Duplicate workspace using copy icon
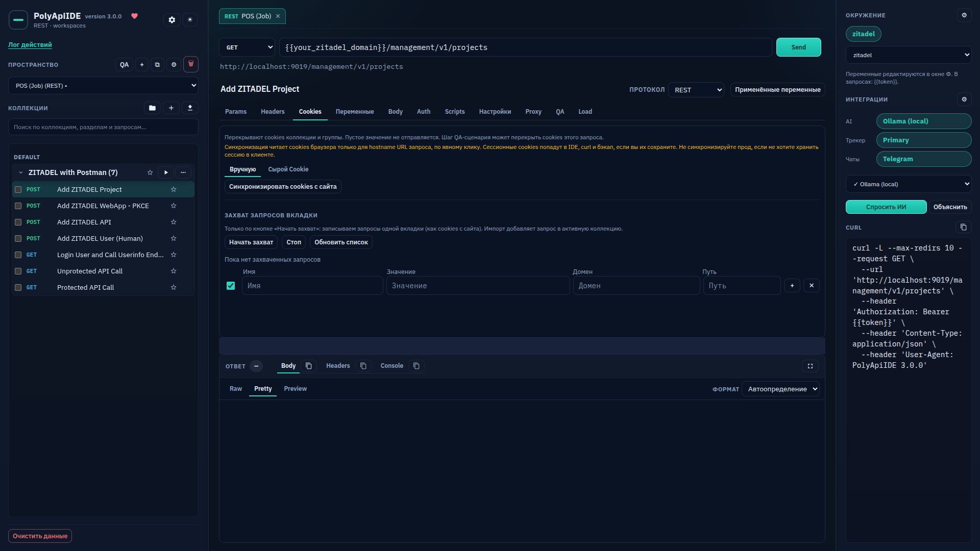 (x=157, y=65)
